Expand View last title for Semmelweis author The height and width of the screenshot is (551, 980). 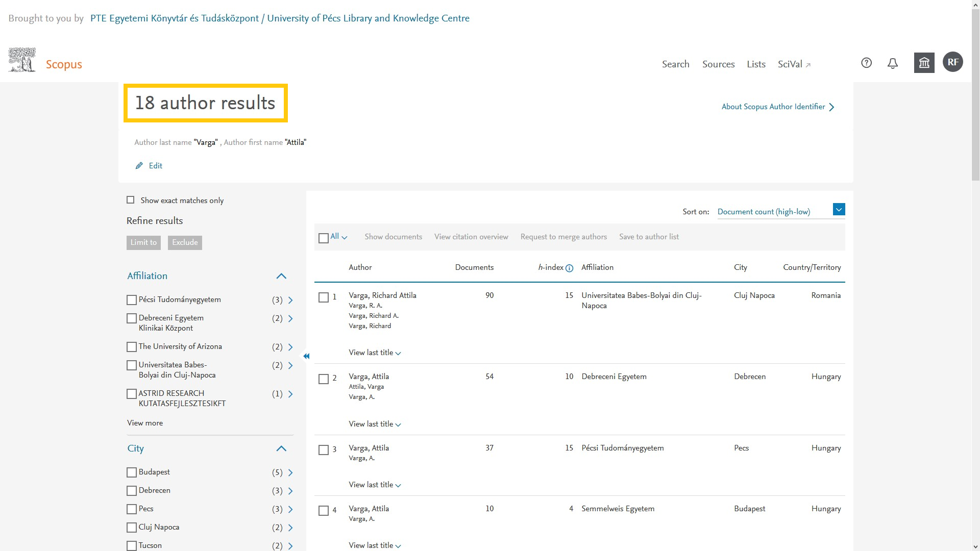[375, 545]
